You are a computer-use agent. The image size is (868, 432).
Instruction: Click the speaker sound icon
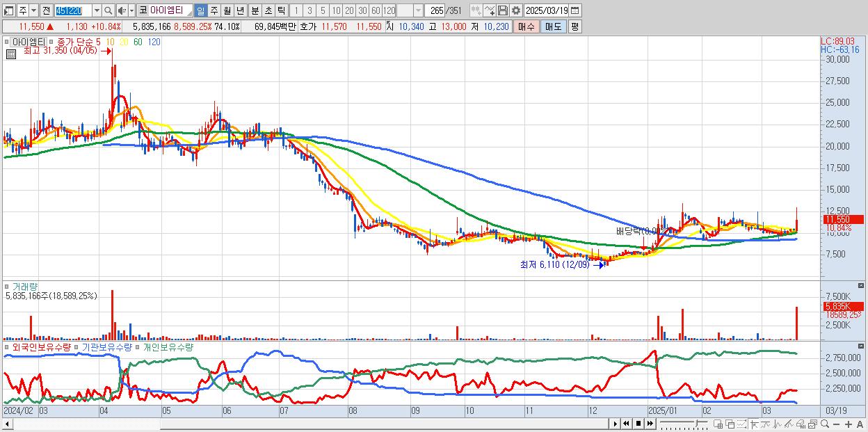pyautogui.click(x=122, y=10)
